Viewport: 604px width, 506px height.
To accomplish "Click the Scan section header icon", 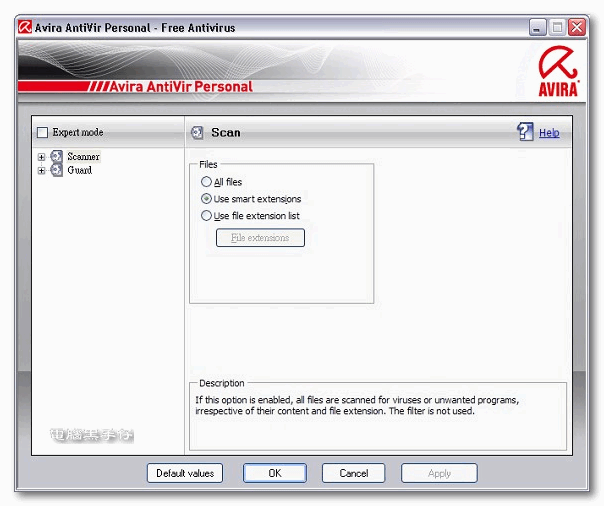I will 197,132.
